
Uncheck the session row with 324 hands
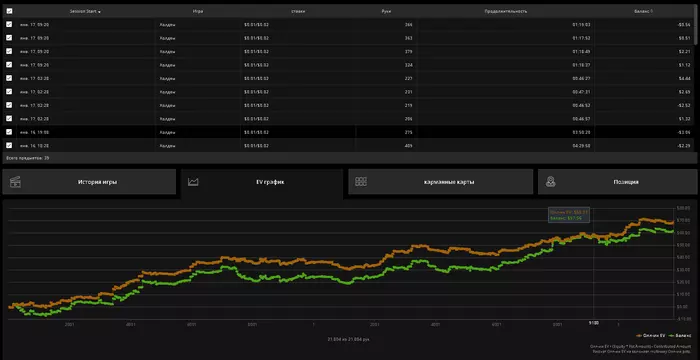(x=9, y=65)
